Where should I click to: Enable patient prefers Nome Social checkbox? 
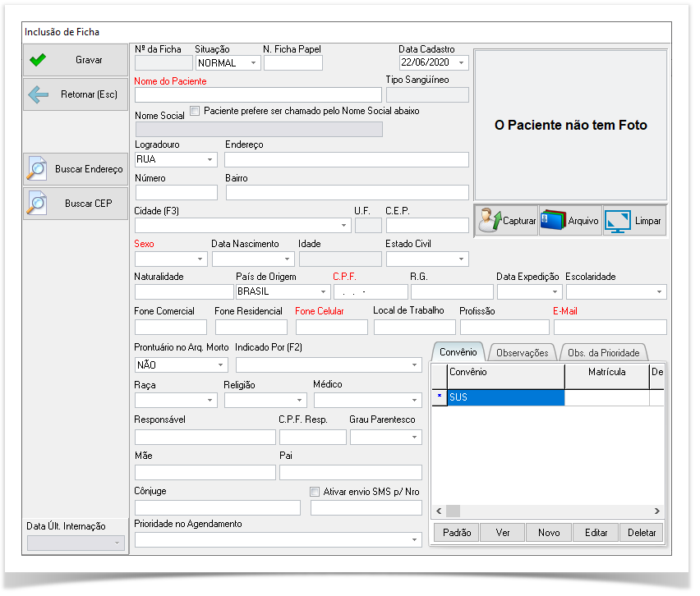[x=195, y=111]
